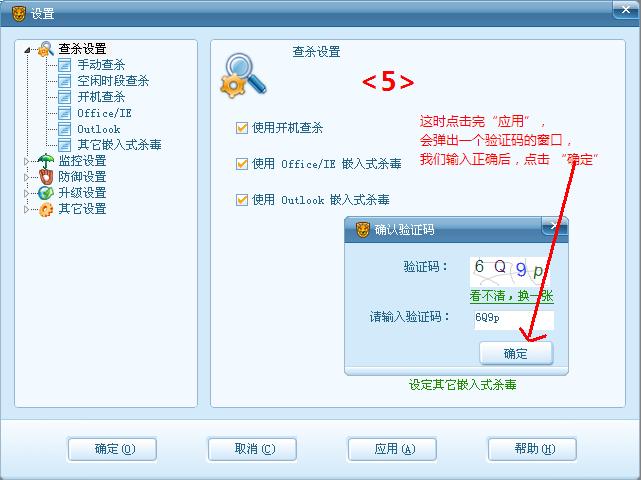Toggle 使用 Outlook 嵌入式杀毒 checkbox
Screen dimensions: 641x480
242,200
